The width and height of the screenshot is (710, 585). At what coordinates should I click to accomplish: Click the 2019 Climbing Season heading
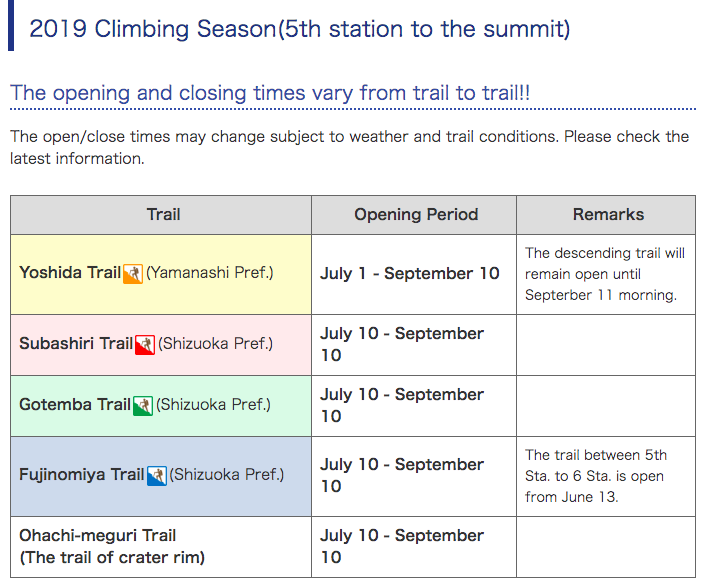pyautogui.click(x=300, y=28)
